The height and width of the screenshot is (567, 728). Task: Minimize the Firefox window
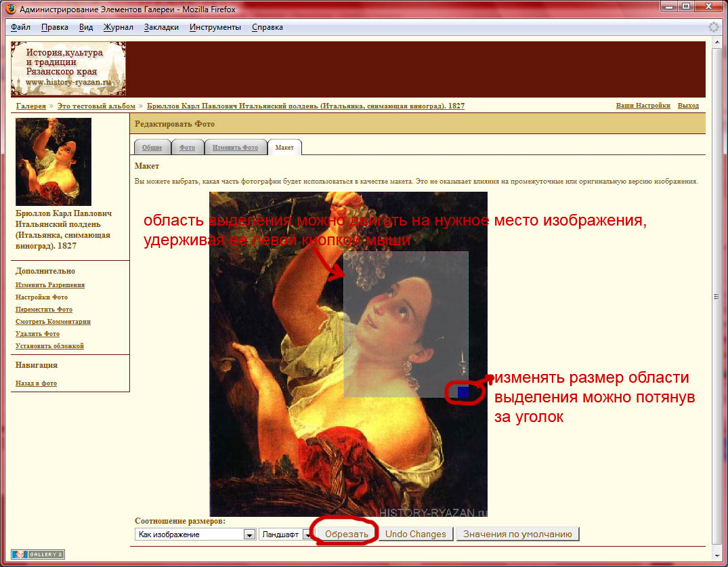(x=670, y=7)
